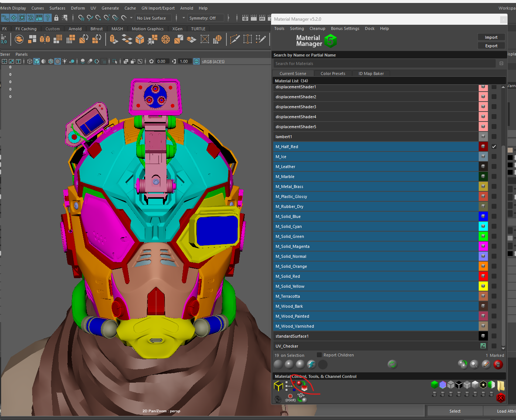This screenshot has width=516, height=420.
Task: Open the GN Import/Export menu
Action: [158, 8]
